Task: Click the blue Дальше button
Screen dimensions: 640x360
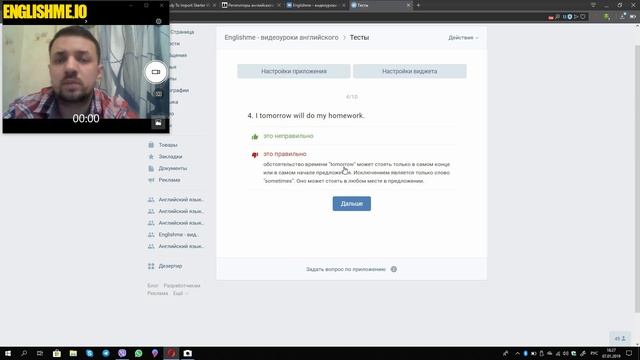Action: pyautogui.click(x=351, y=203)
